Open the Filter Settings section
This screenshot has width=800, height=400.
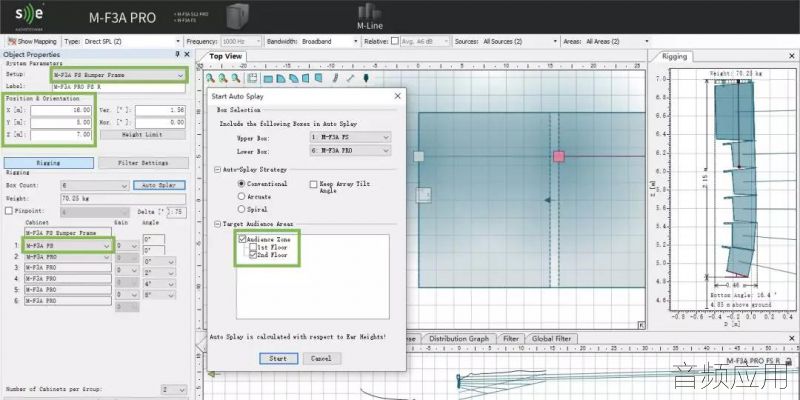(x=143, y=163)
